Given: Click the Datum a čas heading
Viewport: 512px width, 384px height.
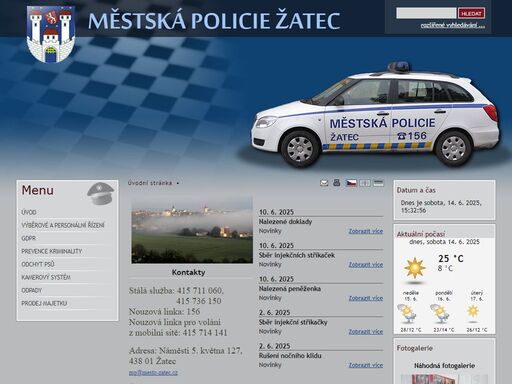Looking at the screenshot, I should [416, 190].
